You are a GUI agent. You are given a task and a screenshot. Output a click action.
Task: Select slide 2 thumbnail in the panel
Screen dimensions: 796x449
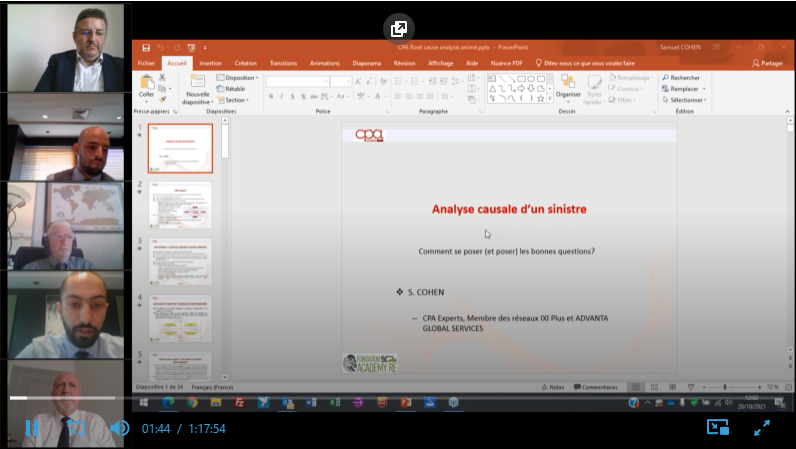point(180,205)
